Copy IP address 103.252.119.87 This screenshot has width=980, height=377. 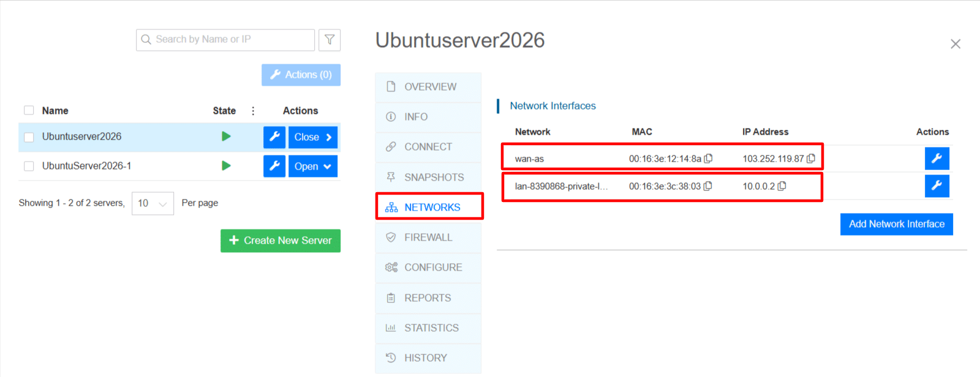[811, 159]
